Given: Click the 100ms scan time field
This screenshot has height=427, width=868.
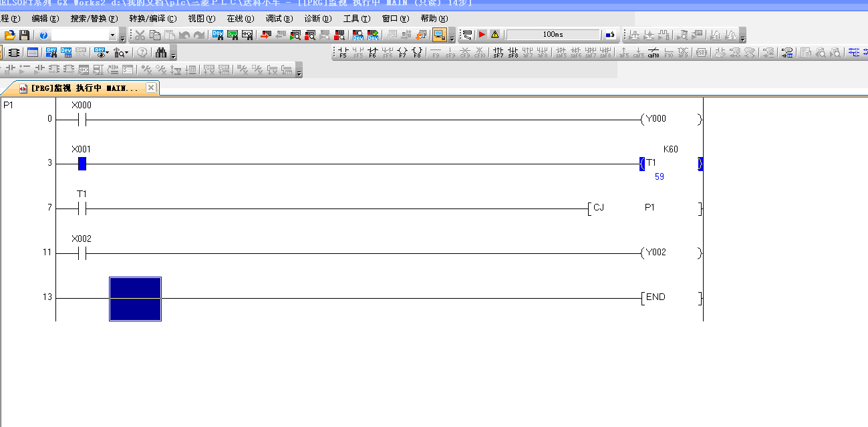Looking at the screenshot, I should (x=553, y=35).
